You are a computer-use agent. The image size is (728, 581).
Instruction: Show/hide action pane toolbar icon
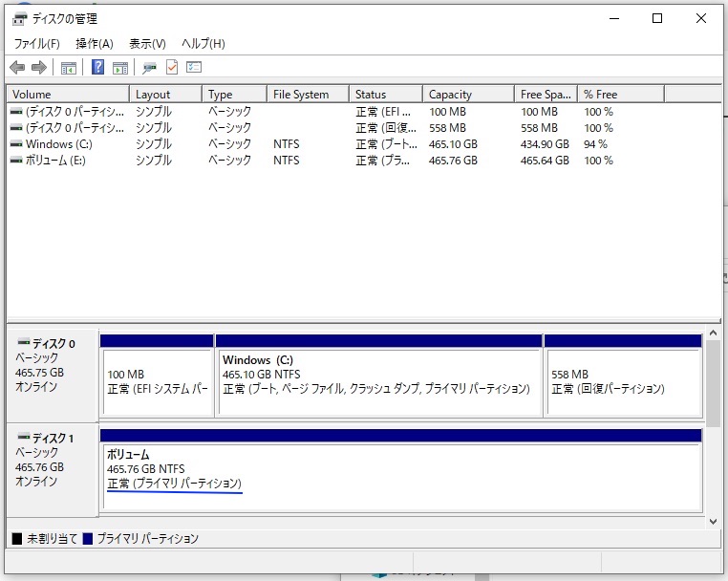pos(120,68)
